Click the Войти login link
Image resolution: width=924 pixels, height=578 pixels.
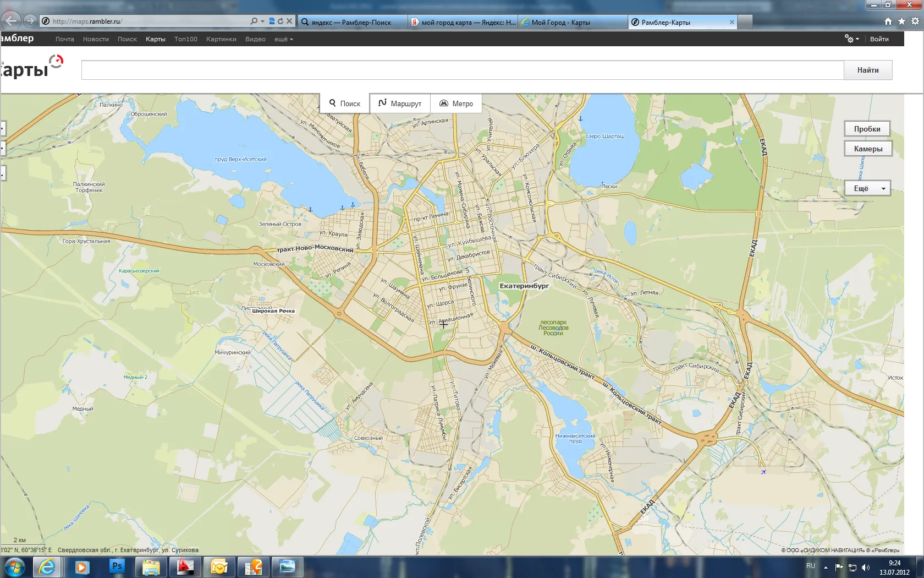pos(879,39)
